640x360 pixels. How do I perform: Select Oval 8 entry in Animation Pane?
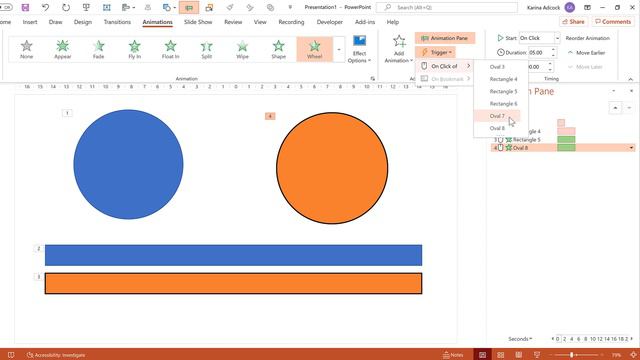click(563, 148)
